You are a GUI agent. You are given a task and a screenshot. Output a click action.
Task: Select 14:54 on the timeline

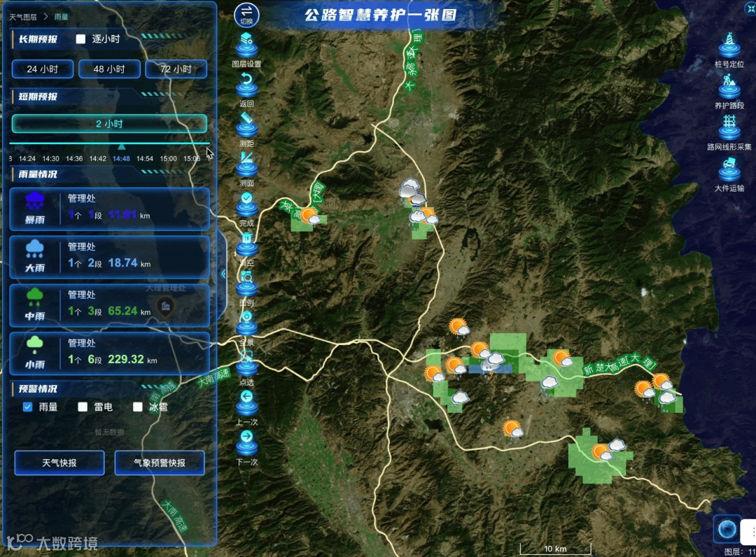click(145, 159)
